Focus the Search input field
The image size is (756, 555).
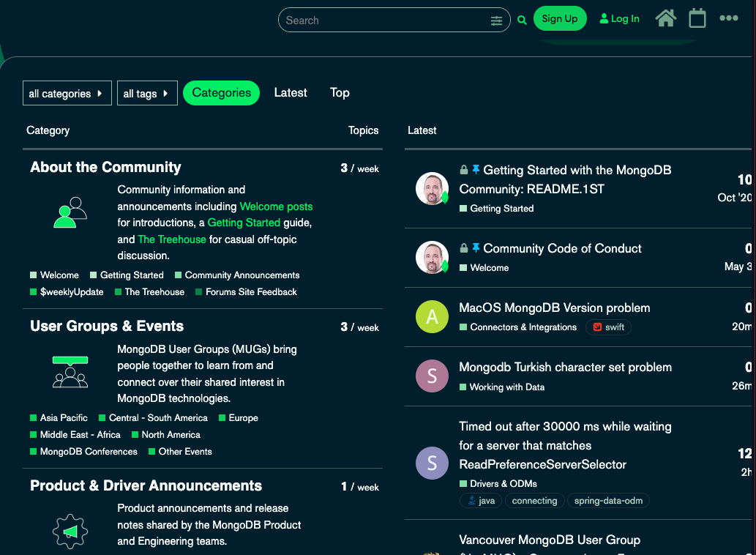386,21
